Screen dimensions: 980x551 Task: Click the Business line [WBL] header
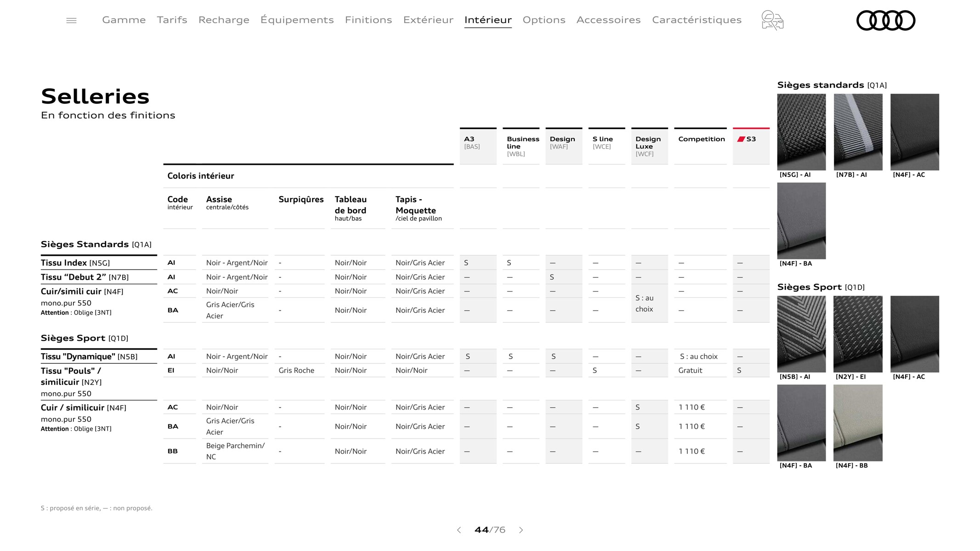point(521,146)
